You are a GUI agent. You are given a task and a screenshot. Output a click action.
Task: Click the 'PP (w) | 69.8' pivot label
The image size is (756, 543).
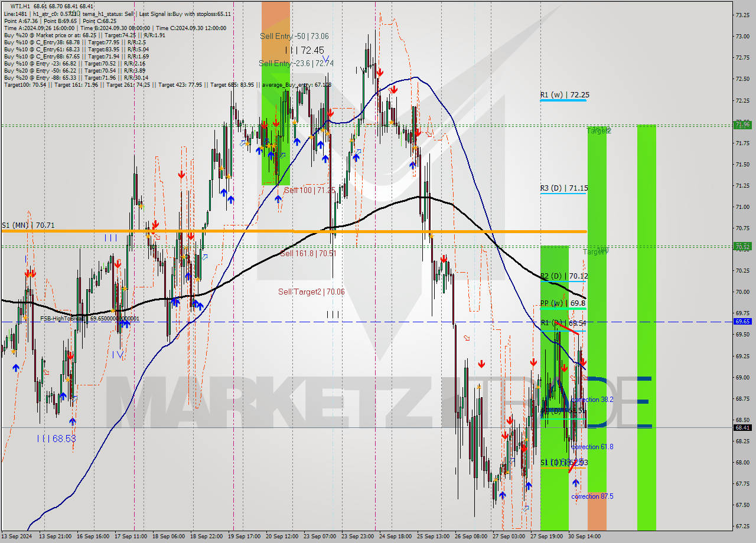click(563, 303)
